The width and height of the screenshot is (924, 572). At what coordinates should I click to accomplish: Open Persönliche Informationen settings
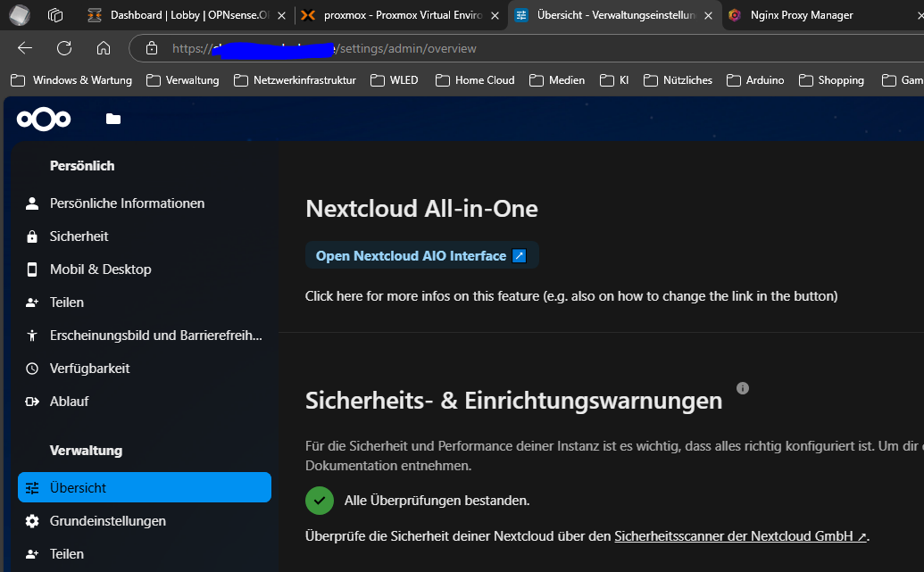145,203
